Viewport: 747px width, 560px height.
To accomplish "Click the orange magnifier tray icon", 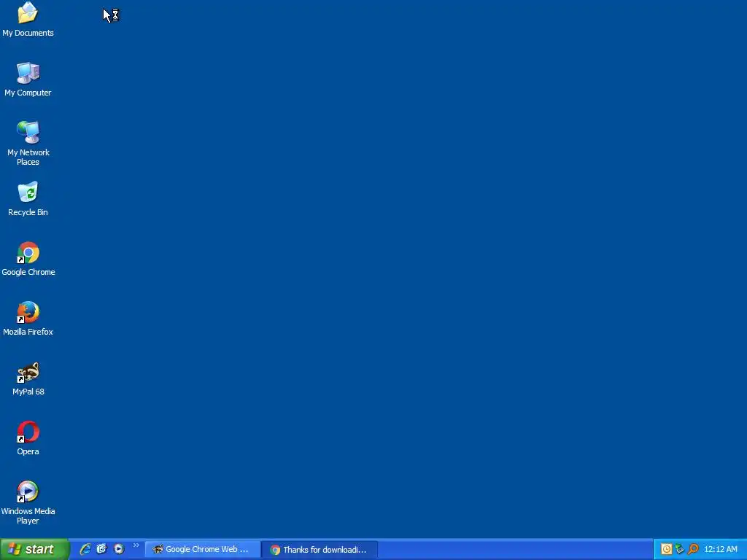I will pos(693,549).
